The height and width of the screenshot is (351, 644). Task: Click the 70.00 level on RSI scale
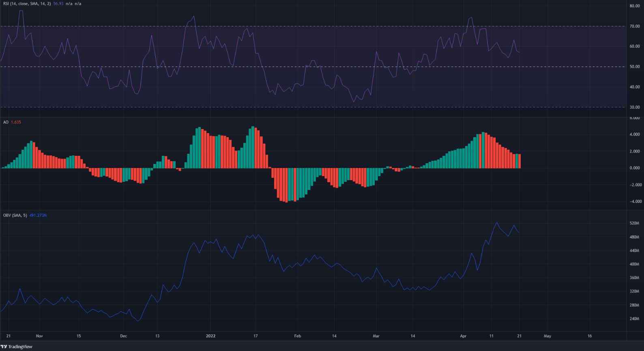[634, 26]
